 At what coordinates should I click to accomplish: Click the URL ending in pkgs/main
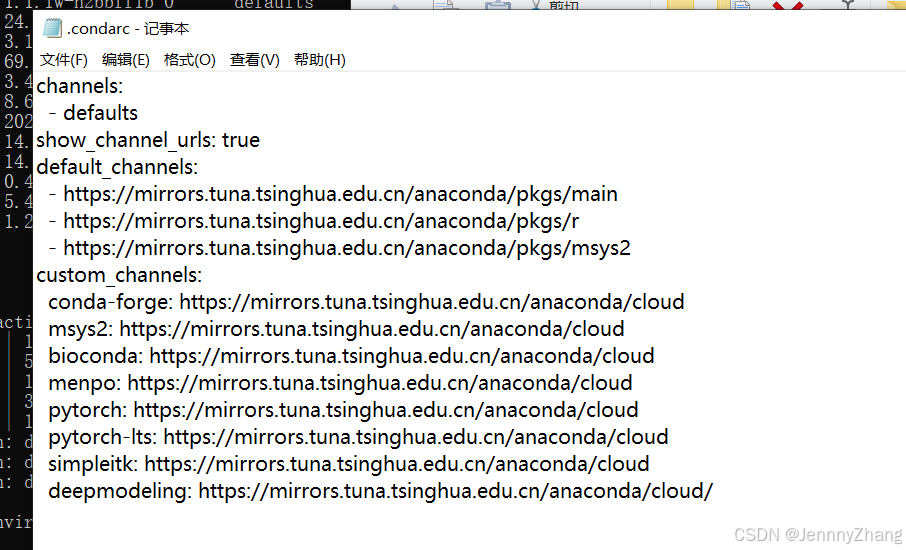340,194
